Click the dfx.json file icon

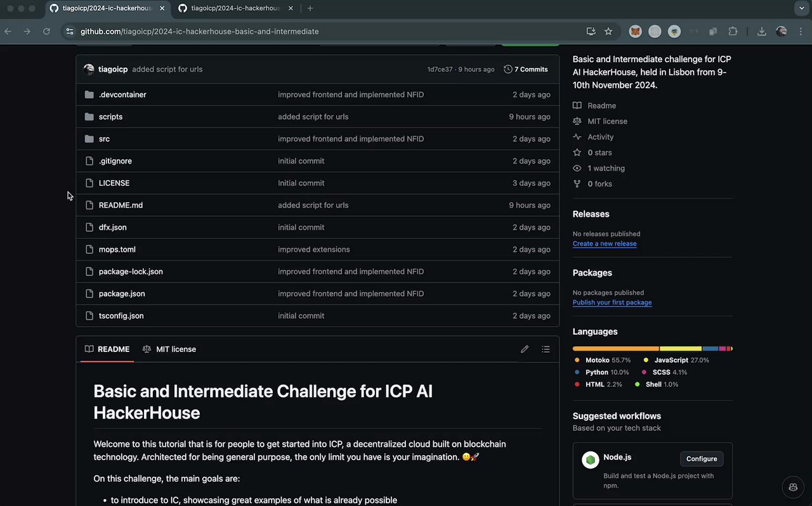tap(89, 227)
